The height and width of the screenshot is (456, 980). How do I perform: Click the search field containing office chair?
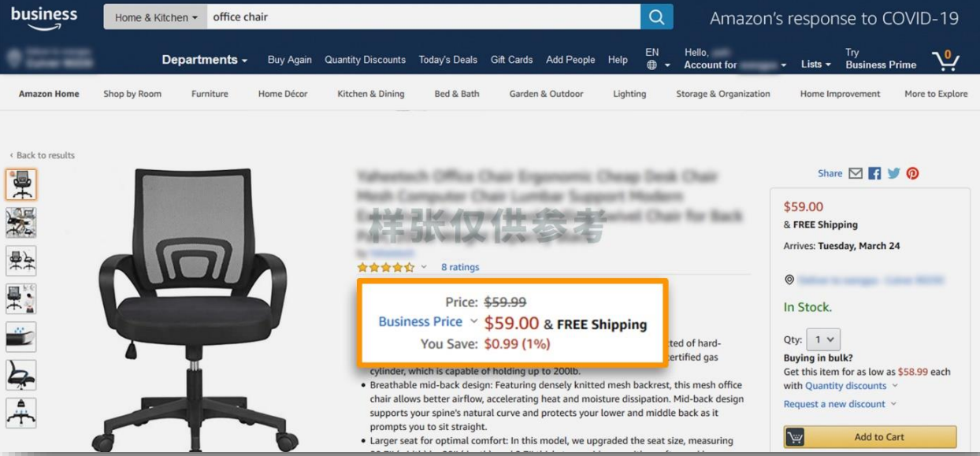424,17
